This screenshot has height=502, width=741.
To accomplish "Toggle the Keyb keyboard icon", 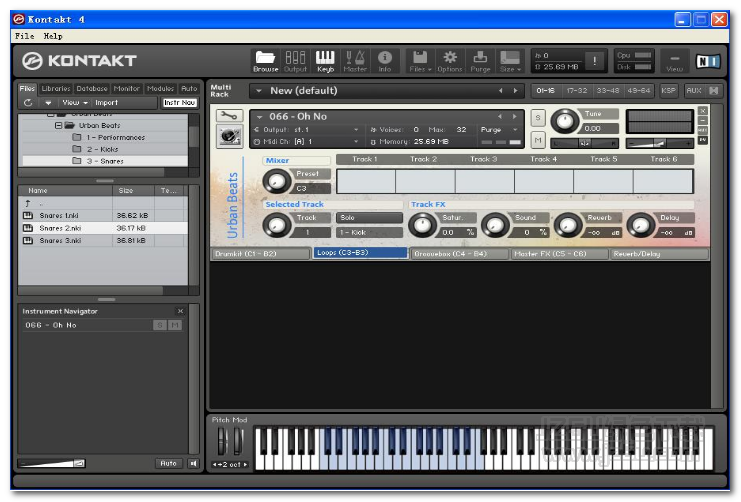I will pos(325,61).
